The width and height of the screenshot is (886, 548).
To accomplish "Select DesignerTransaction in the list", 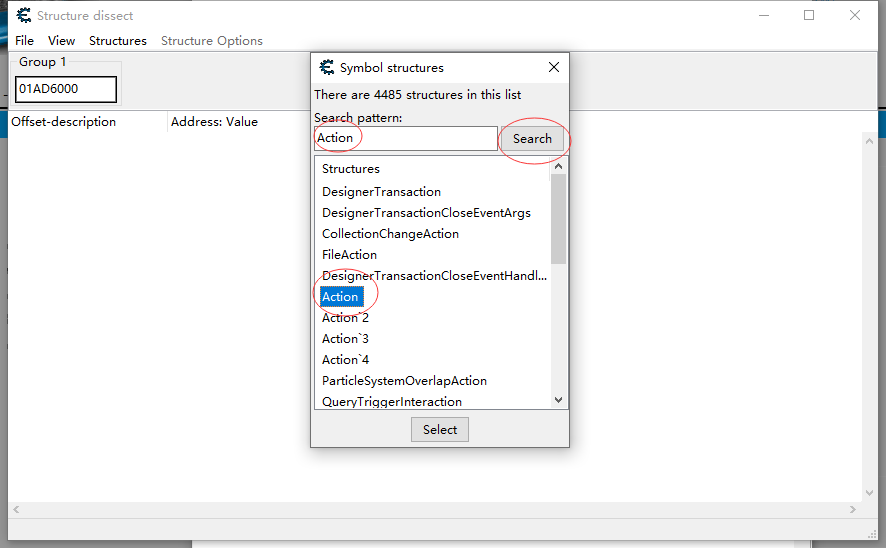I will coord(381,192).
